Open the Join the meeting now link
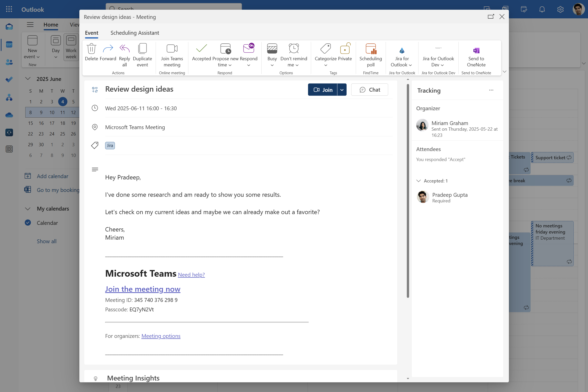 [x=143, y=289]
